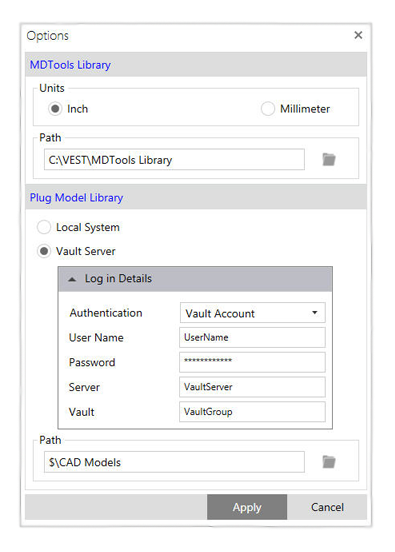Image resolution: width=395 pixels, height=552 pixels.
Task: Close the Options dialog
Action: (x=358, y=35)
